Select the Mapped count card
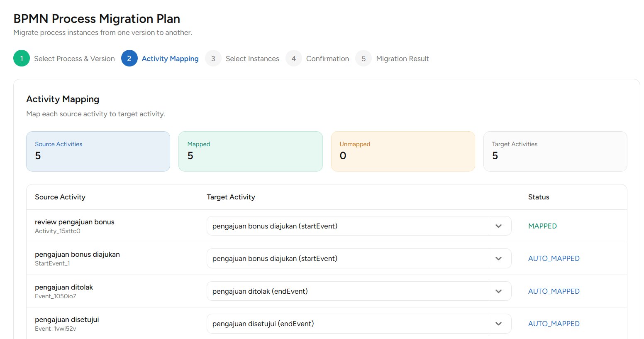 coord(251,151)
